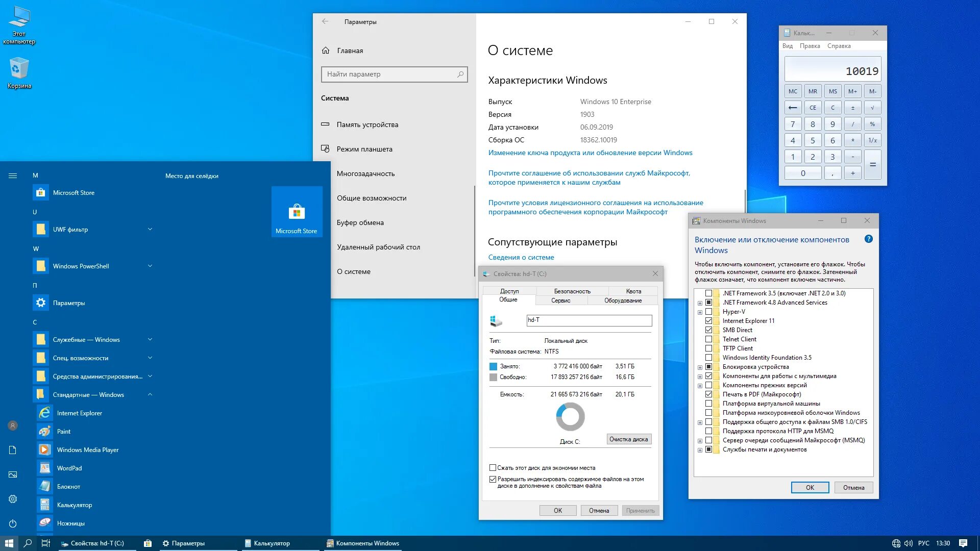
Task: Click Microsoft Store entry in Start app list
Action: [73, 192]
